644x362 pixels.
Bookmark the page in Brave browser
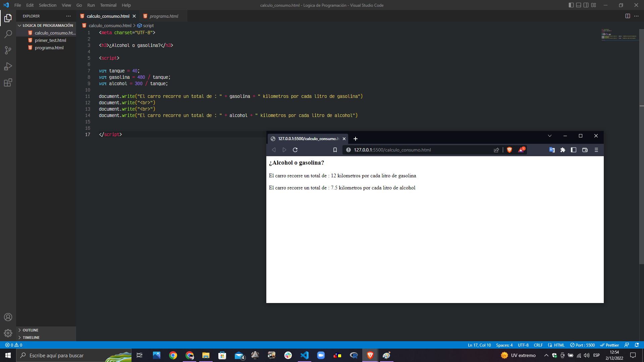click(335, 150)
